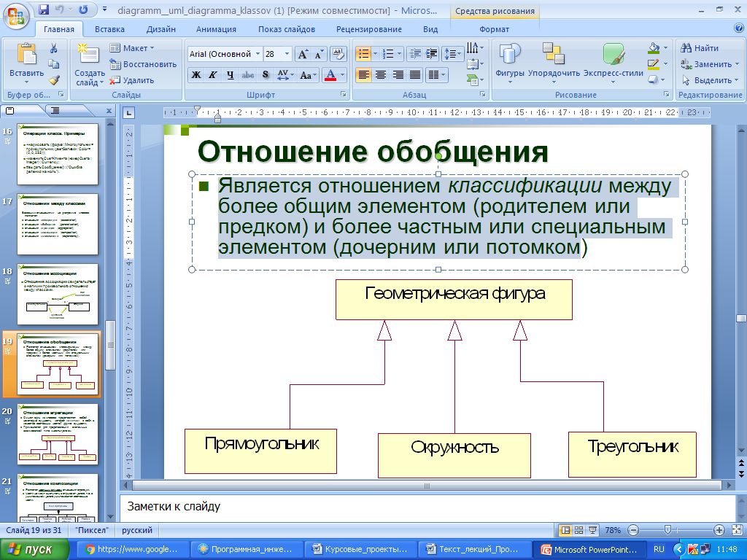747x560 pixels.
Task: Open the Анимация ribbon tab
Action: click(x=216, y=29)
